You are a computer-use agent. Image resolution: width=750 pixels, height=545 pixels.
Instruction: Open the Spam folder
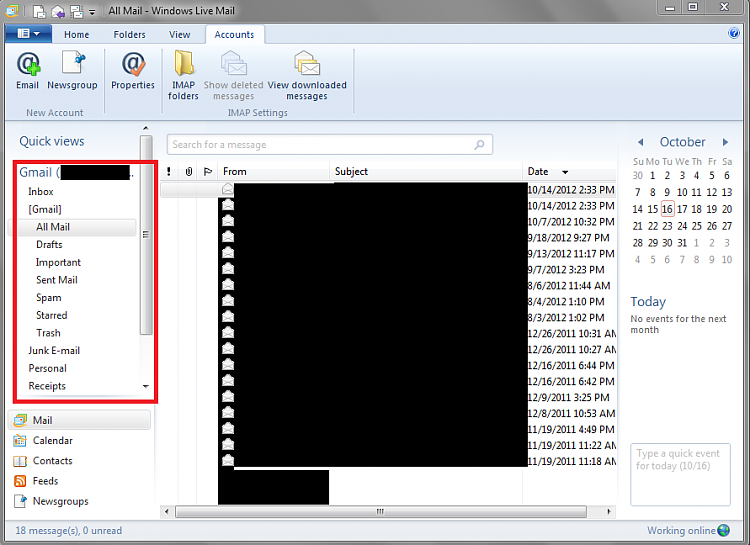pos(49,298)
